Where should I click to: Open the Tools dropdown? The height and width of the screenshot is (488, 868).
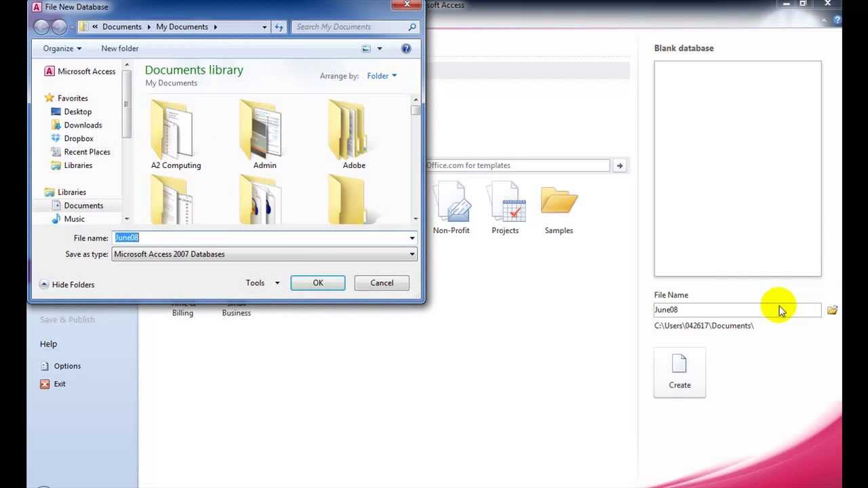262,283
